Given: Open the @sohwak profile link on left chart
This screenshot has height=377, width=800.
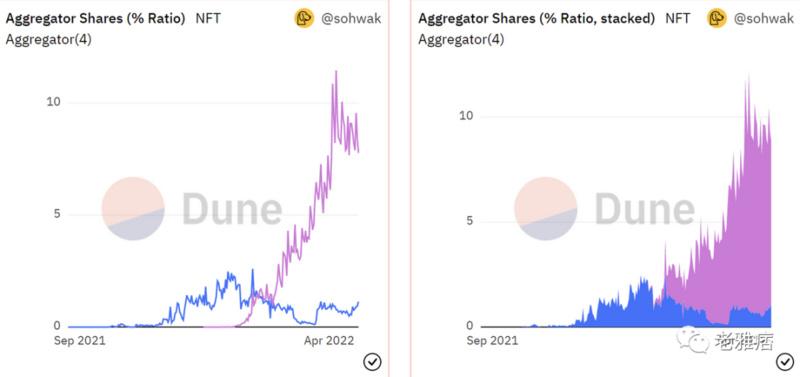Looking at the screenshot, I should pos(351,19).
